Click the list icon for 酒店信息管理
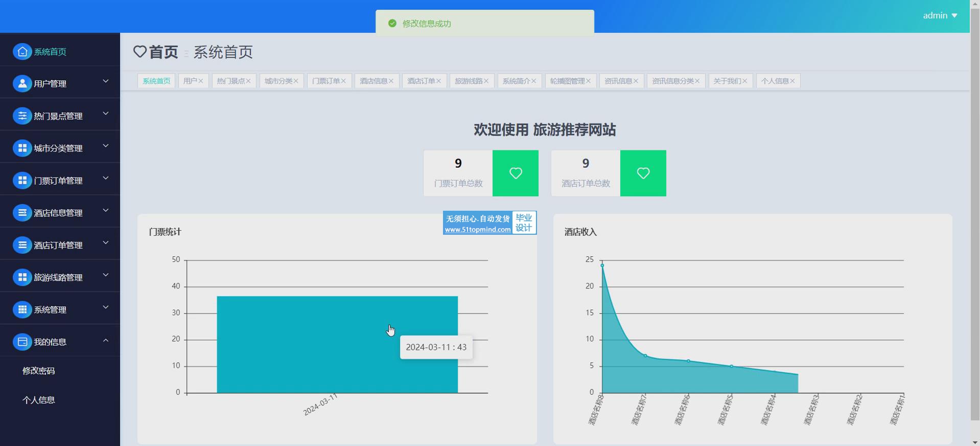980x446 pixels. click(22, 213)
